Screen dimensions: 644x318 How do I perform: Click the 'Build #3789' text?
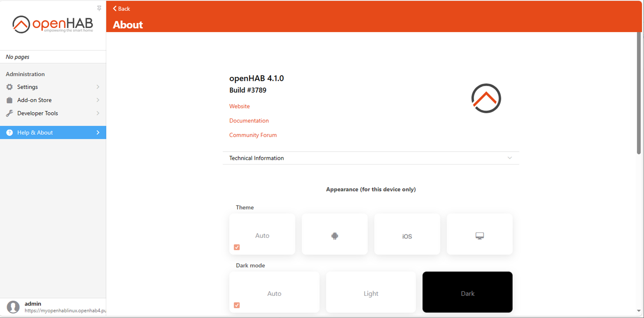[x=248, y=90]
